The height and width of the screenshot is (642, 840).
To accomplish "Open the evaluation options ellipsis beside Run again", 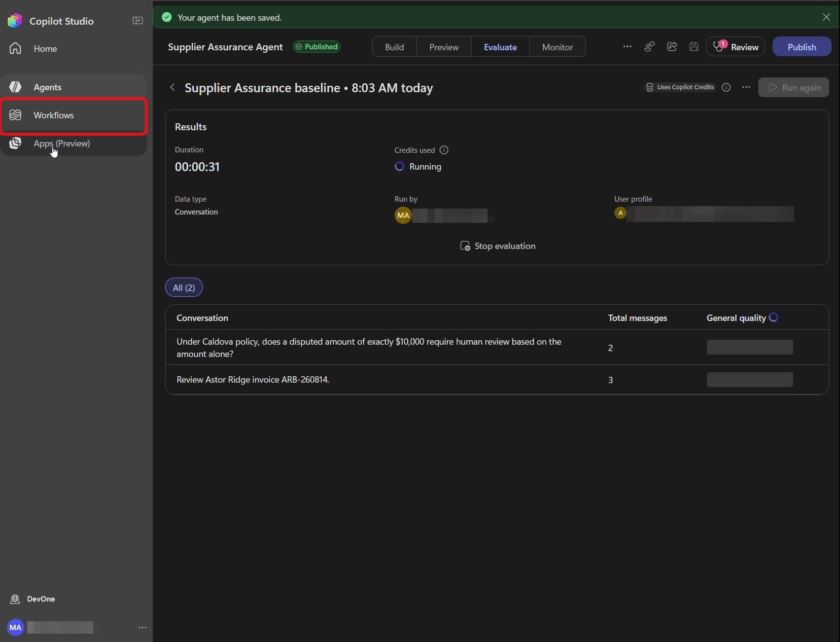I will [x=746, y=87].
